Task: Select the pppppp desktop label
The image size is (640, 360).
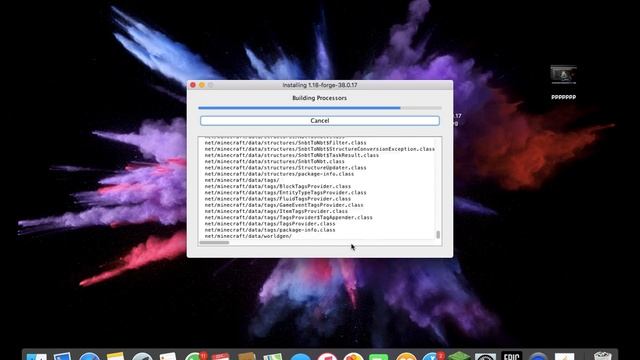Action: pyautogui.click(x=563, y=97)
